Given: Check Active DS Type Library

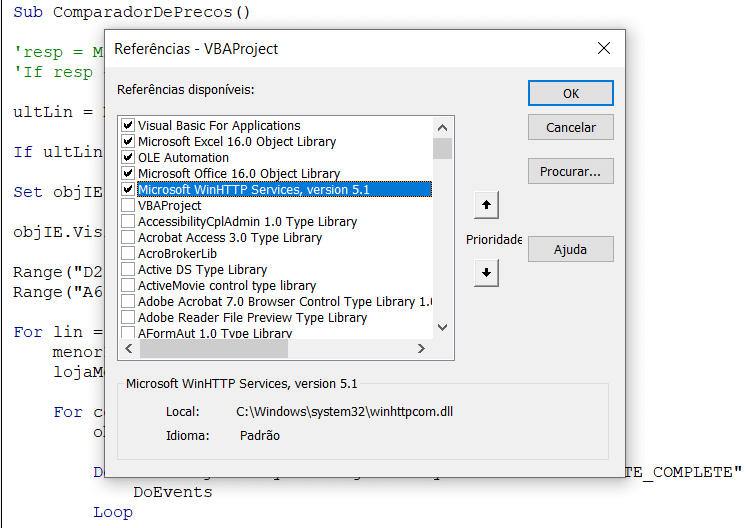Looking at the screenshot, I should (x=128, y=269).
